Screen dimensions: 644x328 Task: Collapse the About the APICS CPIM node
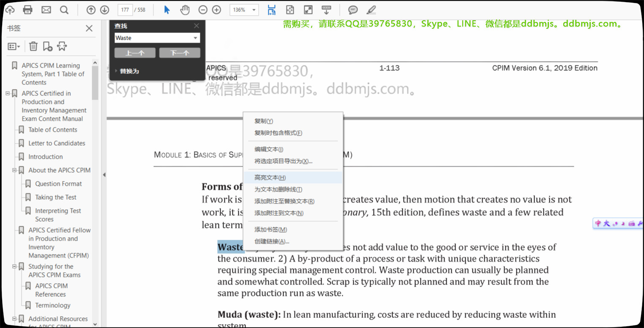tap(14, 170)
